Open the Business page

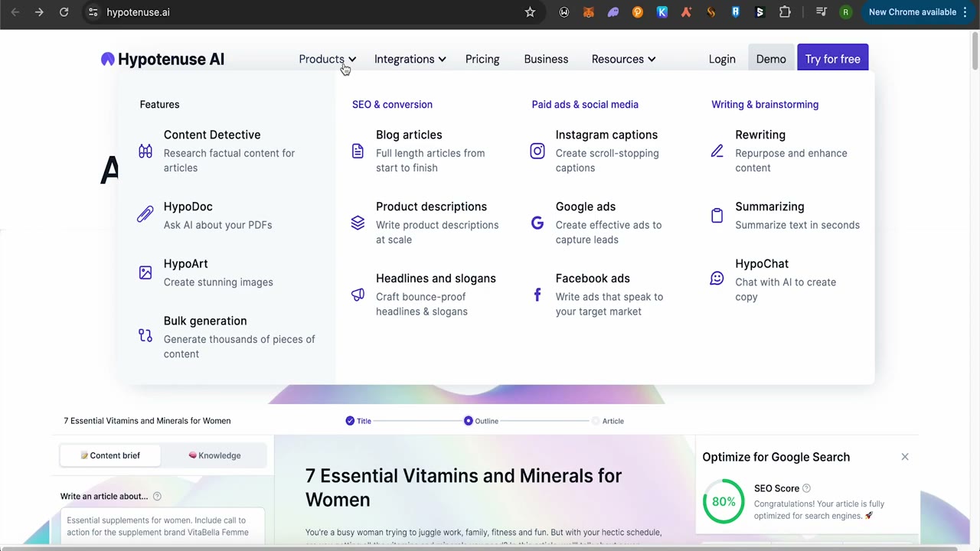546,59
